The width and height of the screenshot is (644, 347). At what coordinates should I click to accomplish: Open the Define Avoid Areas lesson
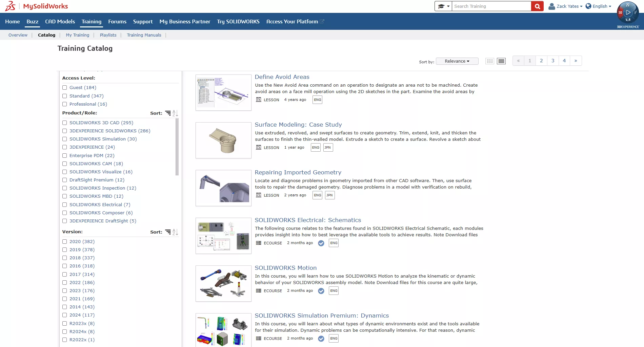tap(282, 77)
